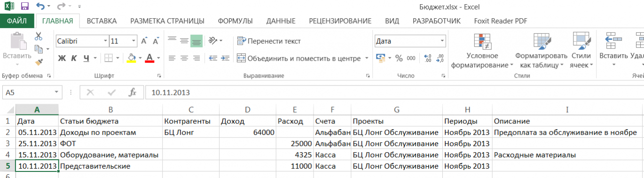Open the font size 11 dropdown

(134, 41)
